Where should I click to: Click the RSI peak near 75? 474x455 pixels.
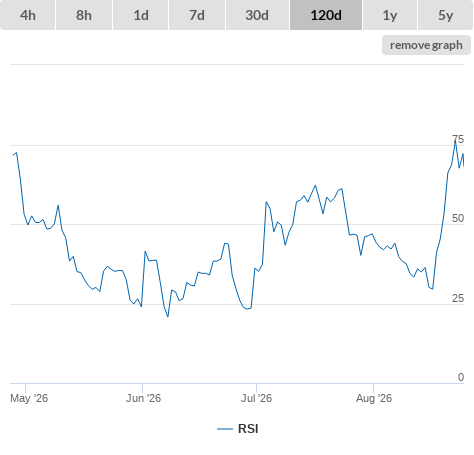[455, 141]
